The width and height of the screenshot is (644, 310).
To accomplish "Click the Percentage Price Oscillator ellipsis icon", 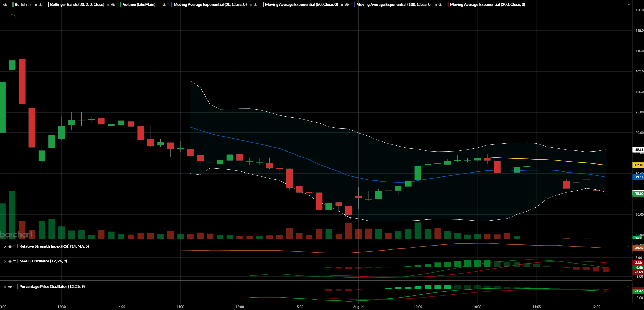I will [14, 286].
